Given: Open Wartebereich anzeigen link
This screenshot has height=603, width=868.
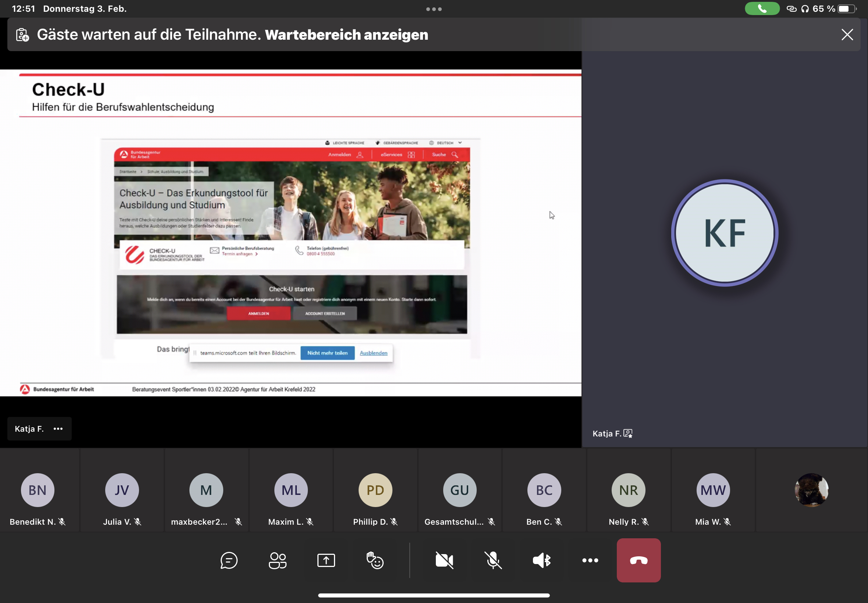Looking at the screenshot, I should [x=346, y=35].
